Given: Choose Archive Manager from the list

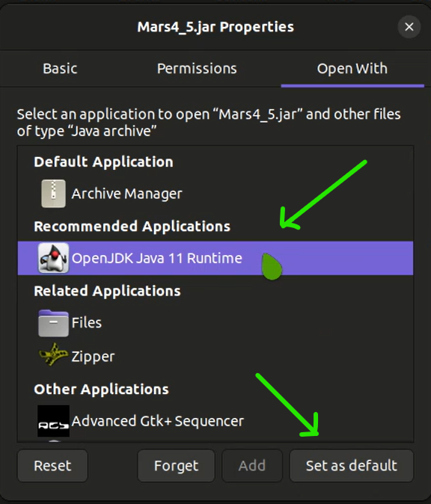Looking at the screenshot, I should 215,194.
